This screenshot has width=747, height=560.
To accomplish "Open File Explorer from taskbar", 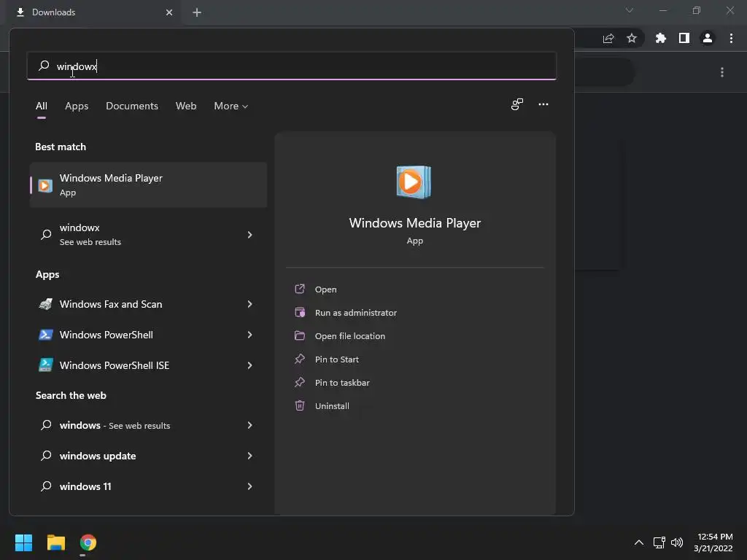I will click(x=55, y=542).
